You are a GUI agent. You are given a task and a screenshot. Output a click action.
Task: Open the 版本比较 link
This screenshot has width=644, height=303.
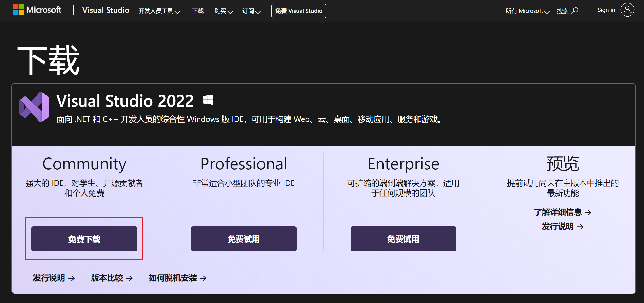tap(112, 278)
